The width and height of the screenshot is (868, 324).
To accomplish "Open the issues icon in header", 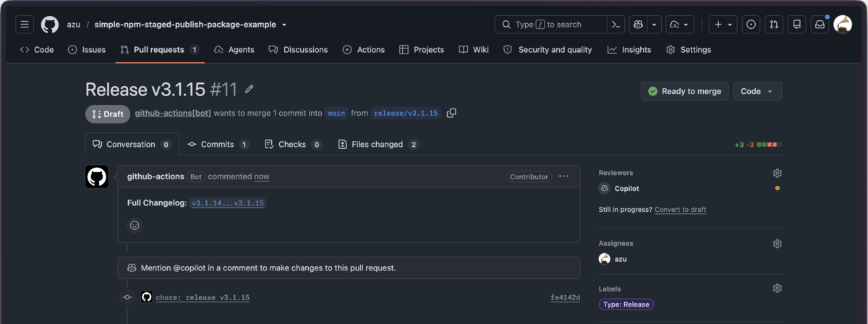I will (752, 25).
